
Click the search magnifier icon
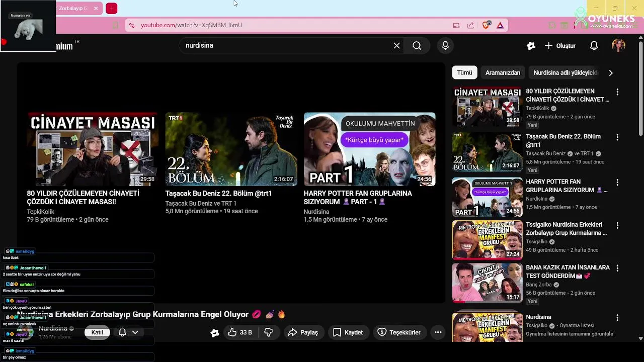coord(417,46)
